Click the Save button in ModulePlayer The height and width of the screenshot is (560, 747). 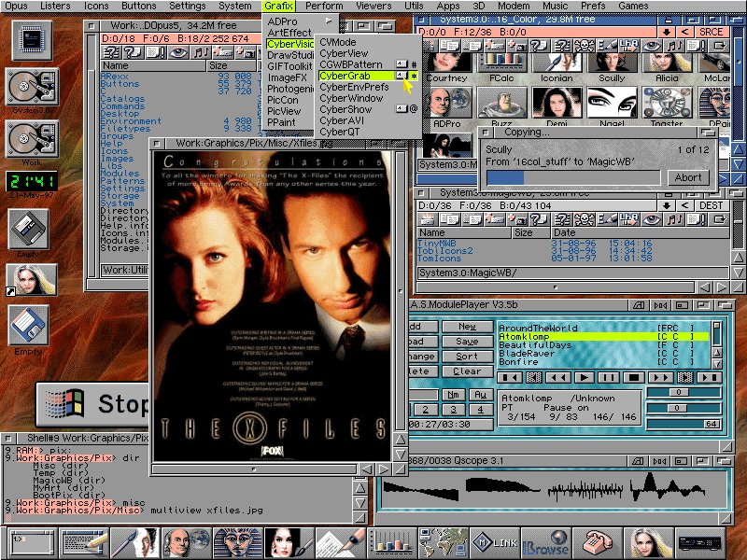click(468, 342)
